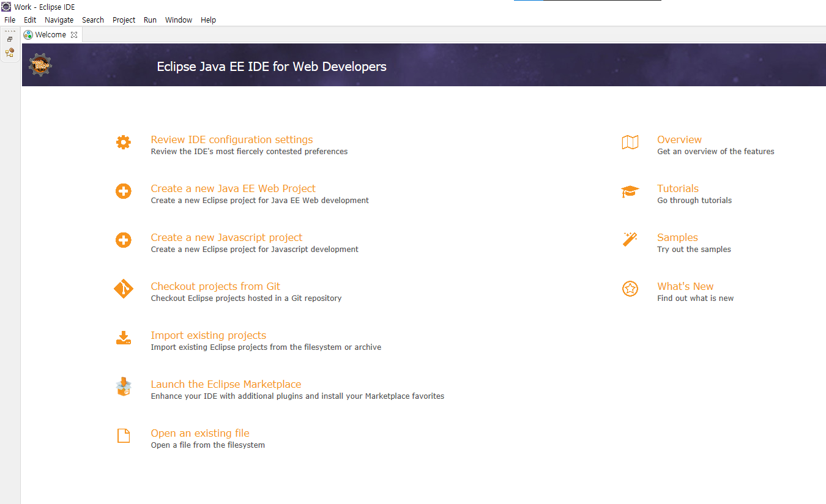Click the plus icon beside Javascript project
Viewport: 826px width, 504px height.
(x=124, y=240)
